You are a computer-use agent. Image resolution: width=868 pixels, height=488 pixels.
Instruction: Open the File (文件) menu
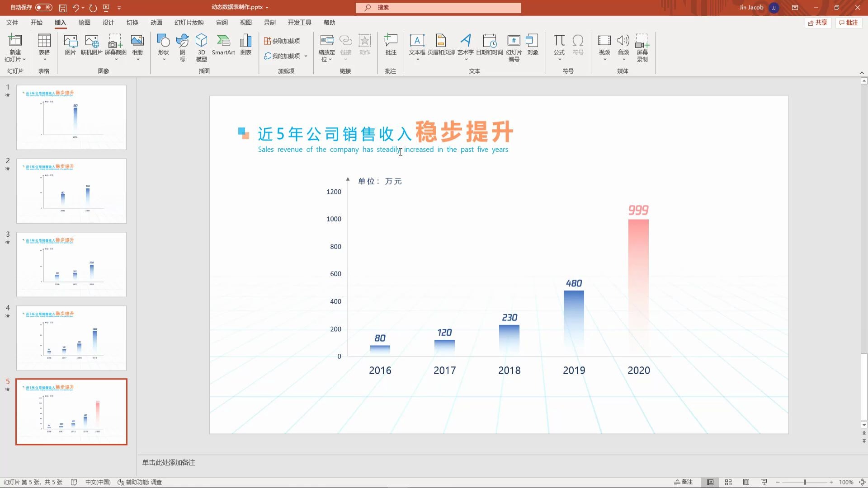pyautogui.click(x=12, y=23)
